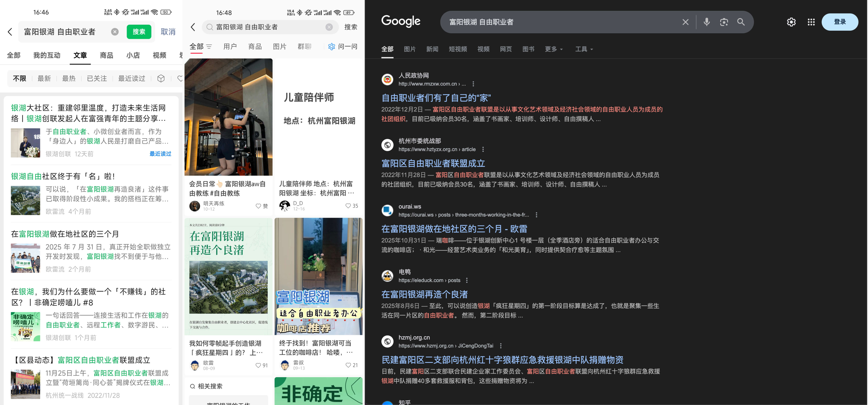
Task: Clear the Google search box with X
Action: pyautogui.click(x=685, y=22)
